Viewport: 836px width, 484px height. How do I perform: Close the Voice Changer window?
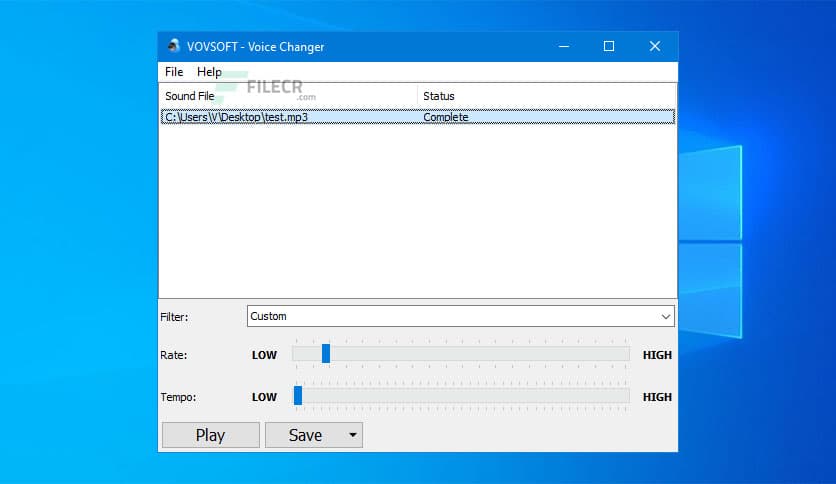tap(655, 46)
